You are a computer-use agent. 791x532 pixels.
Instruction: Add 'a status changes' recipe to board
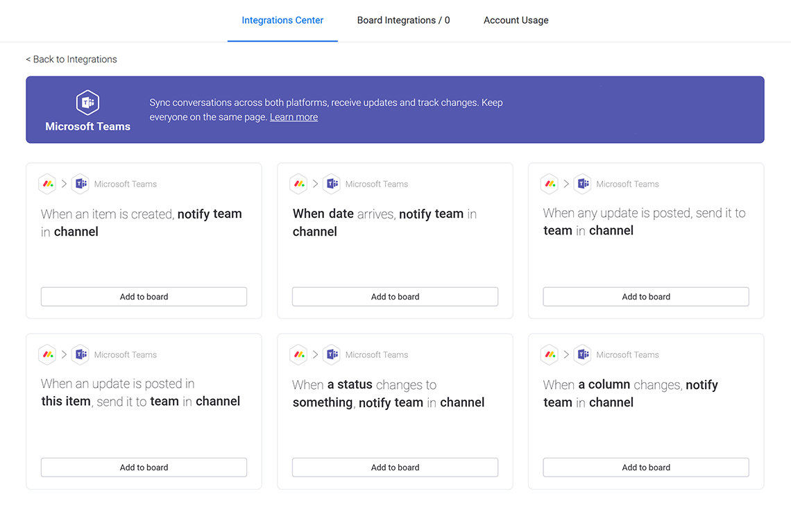[395, 467]
